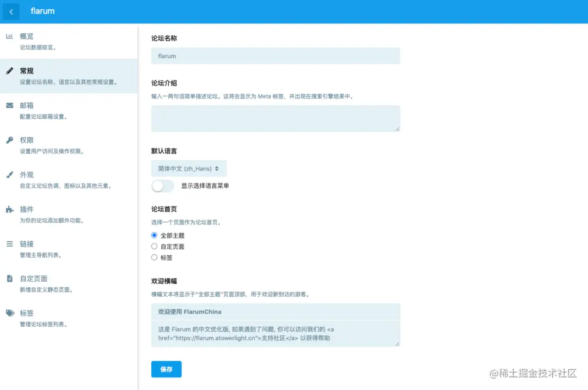Click the text 论坛数据综览。
588x390 pixels.
(x=39, y=47)
